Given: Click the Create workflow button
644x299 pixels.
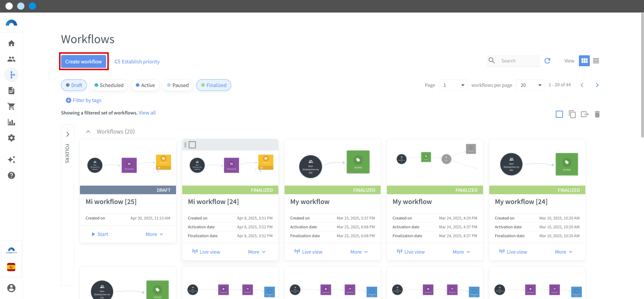Looking at the screenshot, I should pyautogui.click(x=84, y=62).
